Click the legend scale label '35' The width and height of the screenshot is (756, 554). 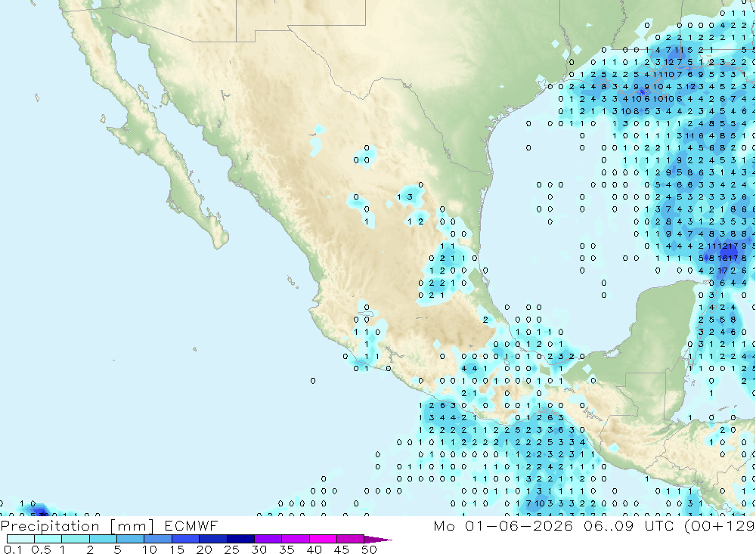287,549
